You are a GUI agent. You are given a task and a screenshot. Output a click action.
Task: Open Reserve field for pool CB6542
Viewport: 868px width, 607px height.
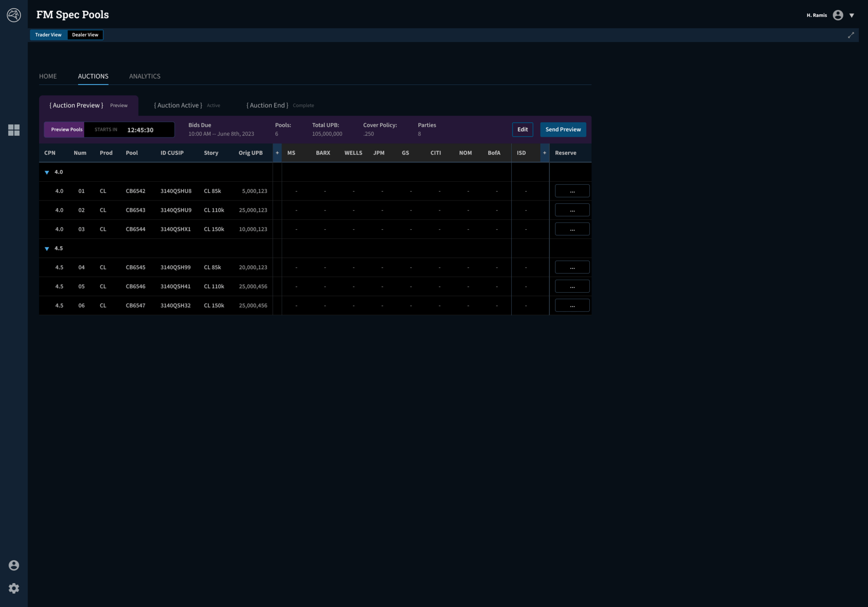[x=572, y=191]
